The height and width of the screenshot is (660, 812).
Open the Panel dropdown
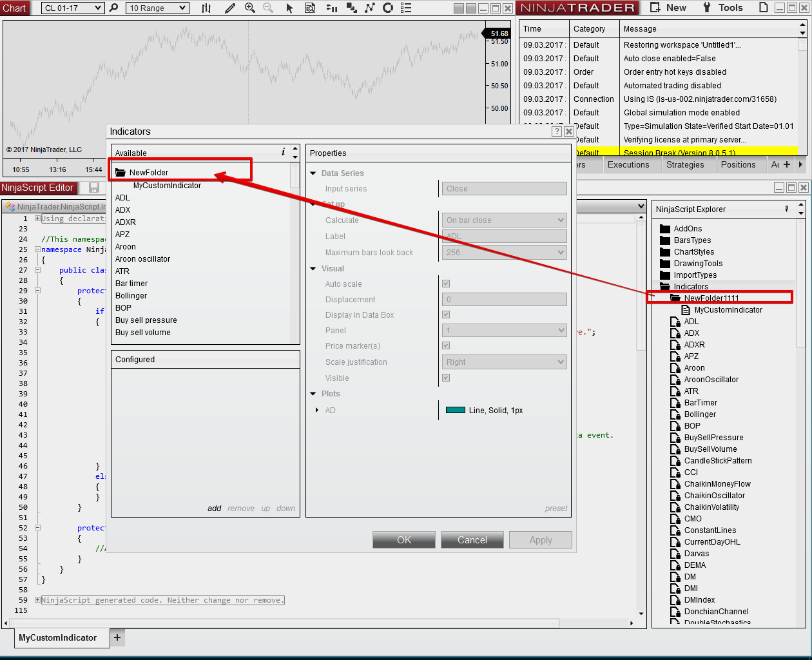[505, 330]
